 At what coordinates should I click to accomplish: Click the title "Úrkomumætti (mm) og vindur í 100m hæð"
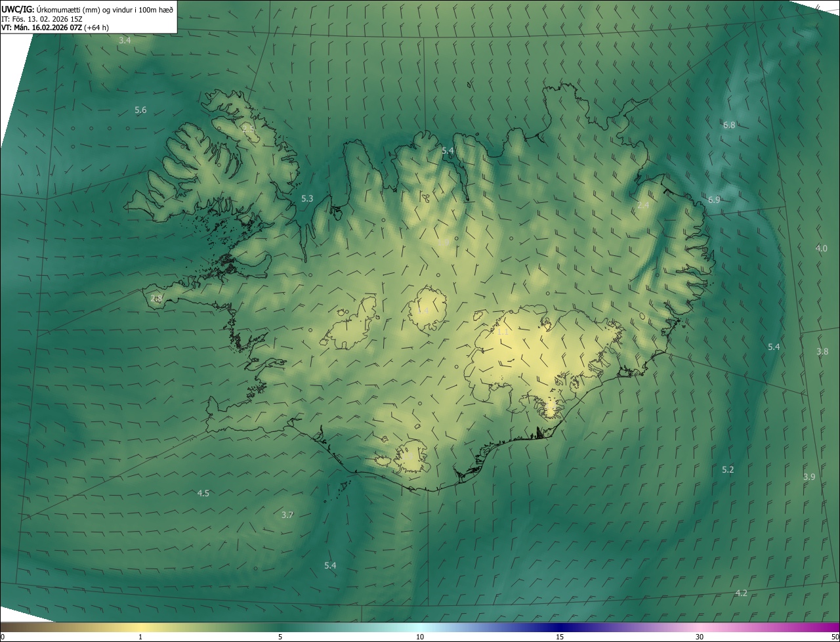click(105, 9)
